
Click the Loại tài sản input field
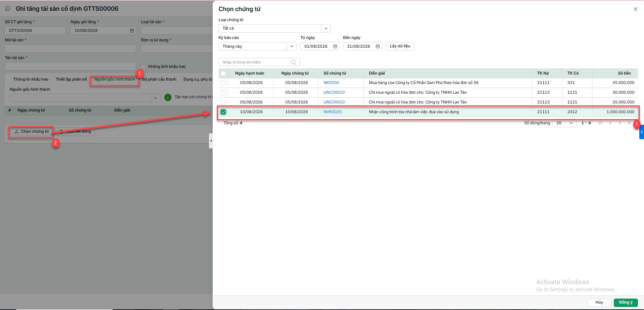[x=177, y=31]
